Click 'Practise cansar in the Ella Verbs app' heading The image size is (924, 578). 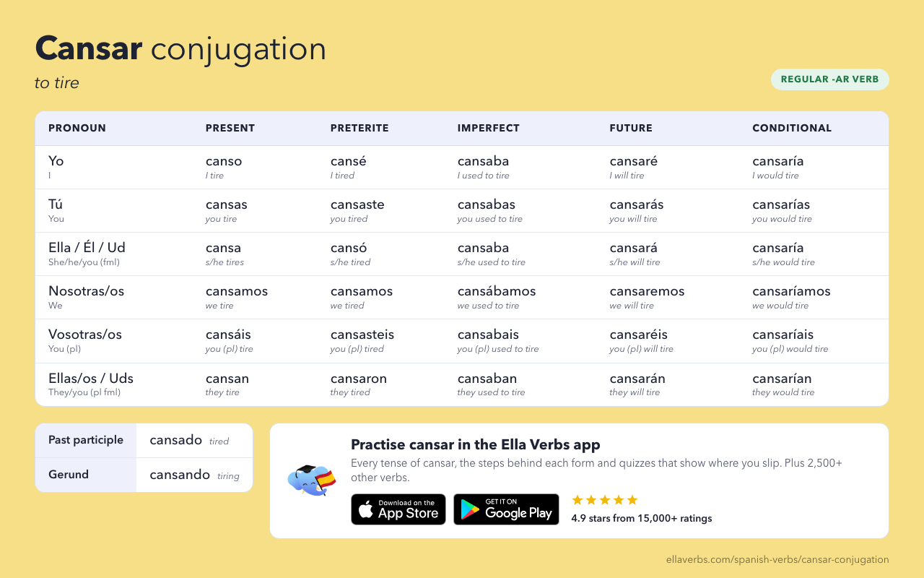(476, 444)
